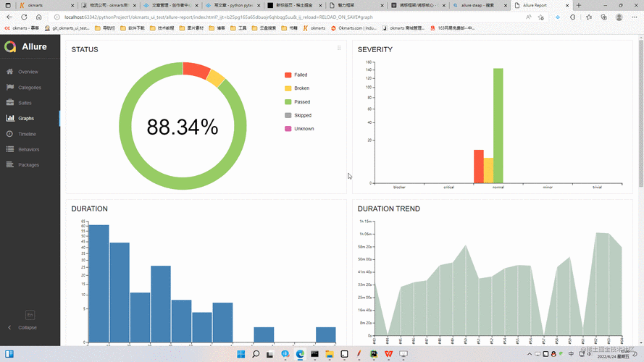The width and height of the screenshot is (644, 362).
Task: Open the Overview page in sidebar
Action: pyautogui.click(x=28, y=72)
